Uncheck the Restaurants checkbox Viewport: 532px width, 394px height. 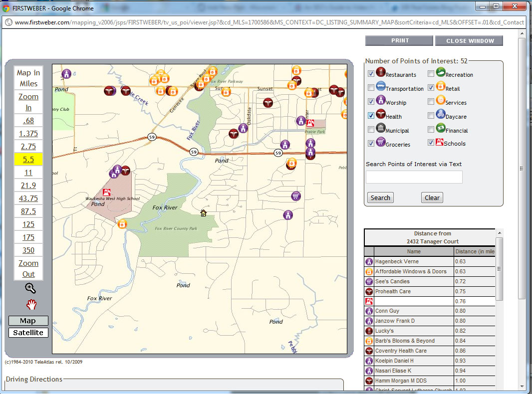click(x=371, y=74)
